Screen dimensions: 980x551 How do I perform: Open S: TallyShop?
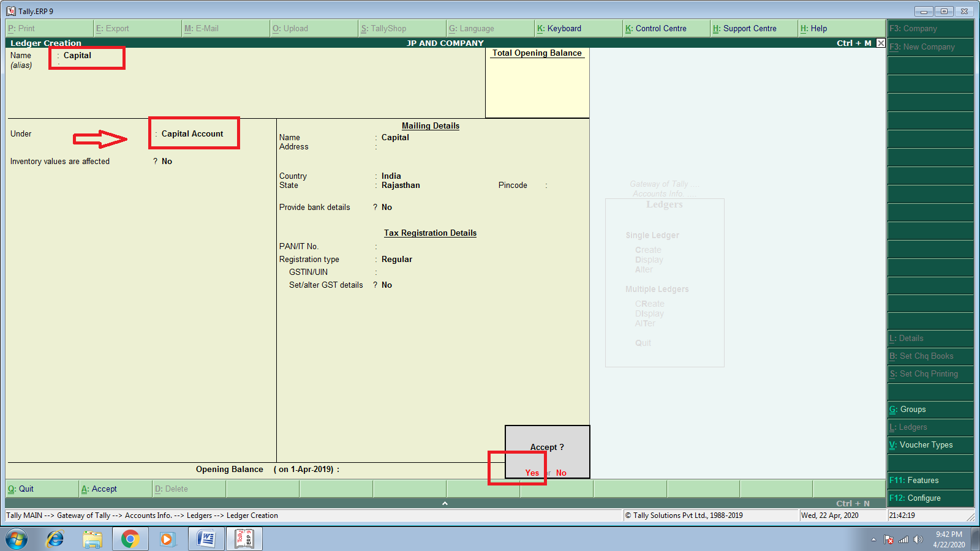pyautogui.click(x=402, y=28)
